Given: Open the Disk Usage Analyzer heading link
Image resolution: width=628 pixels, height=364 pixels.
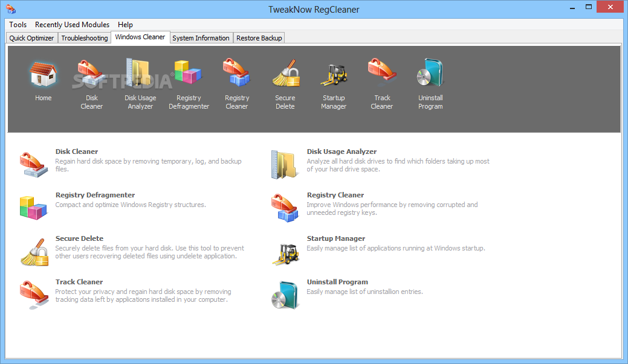Looking at the screenshot, I should pyautogui.click(x=342, y=152).
